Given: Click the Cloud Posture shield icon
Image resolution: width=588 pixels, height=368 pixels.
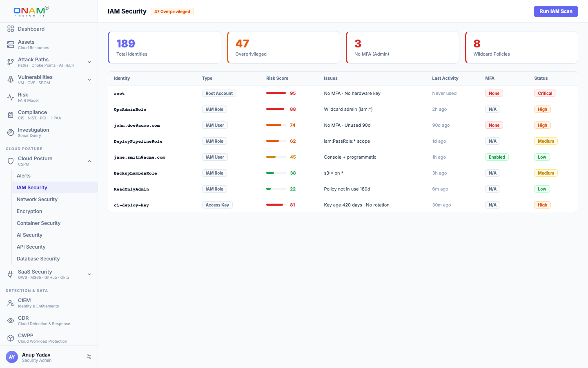Looking at the screenshot, I should click(x=11, y=161).
